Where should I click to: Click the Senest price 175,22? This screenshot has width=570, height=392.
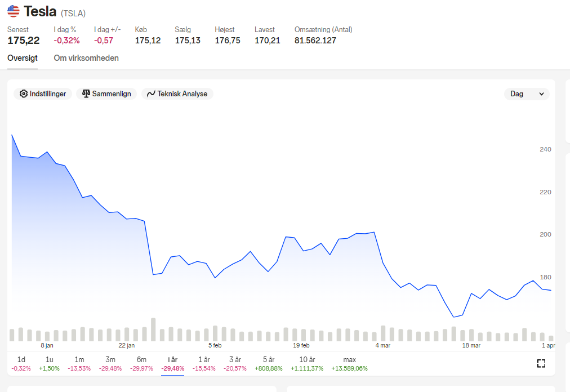click(x=23, y=41)
